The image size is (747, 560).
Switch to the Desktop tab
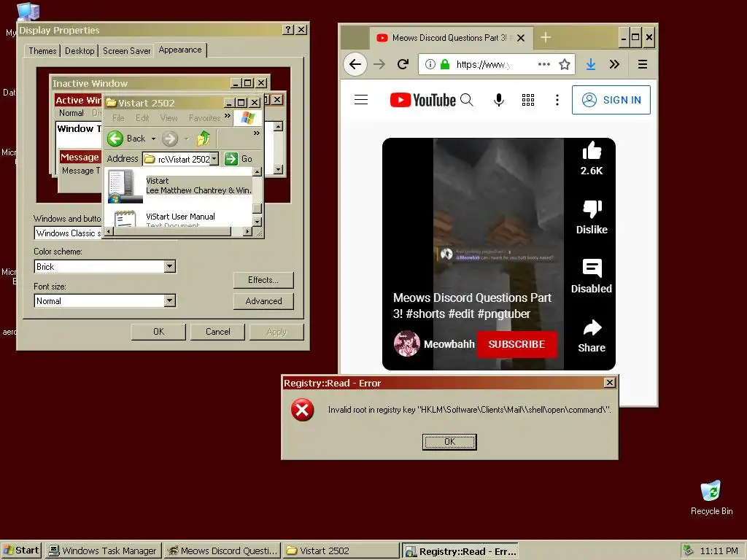point(80,50)
